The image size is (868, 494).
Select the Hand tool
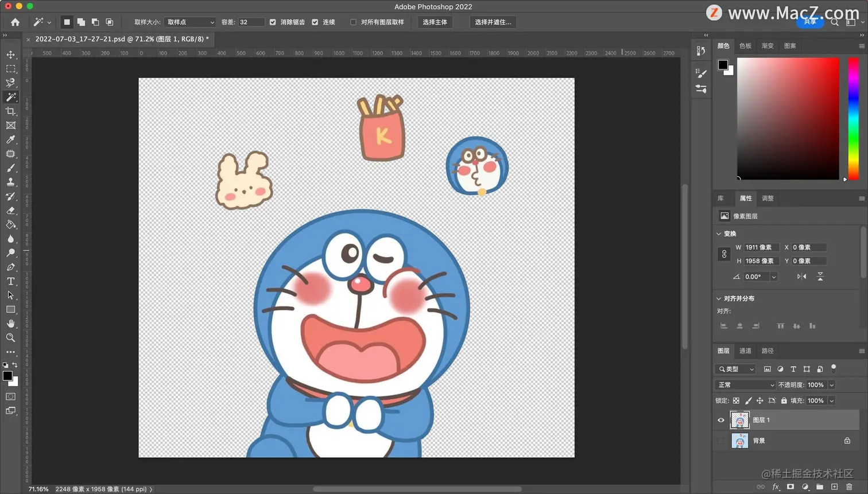(x=10, y=324)
